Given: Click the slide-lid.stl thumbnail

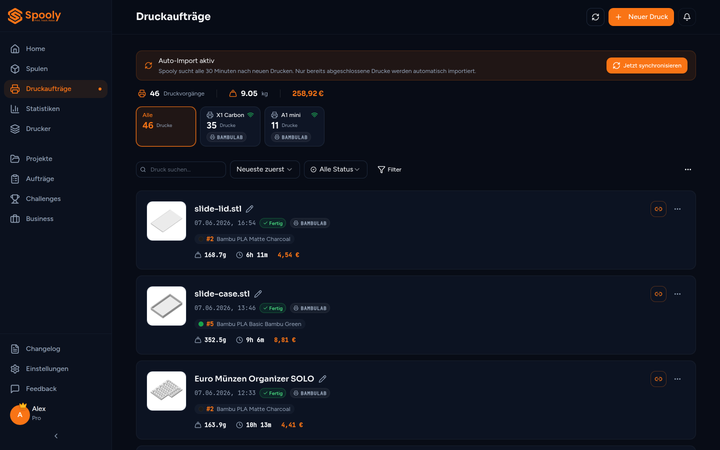Looking at the screenshot, I should point(166,221).
